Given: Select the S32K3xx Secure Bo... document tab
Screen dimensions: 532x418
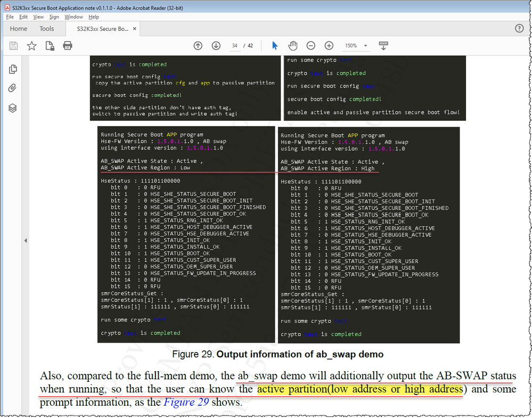Looking at the screenshot, I should 102,29.
